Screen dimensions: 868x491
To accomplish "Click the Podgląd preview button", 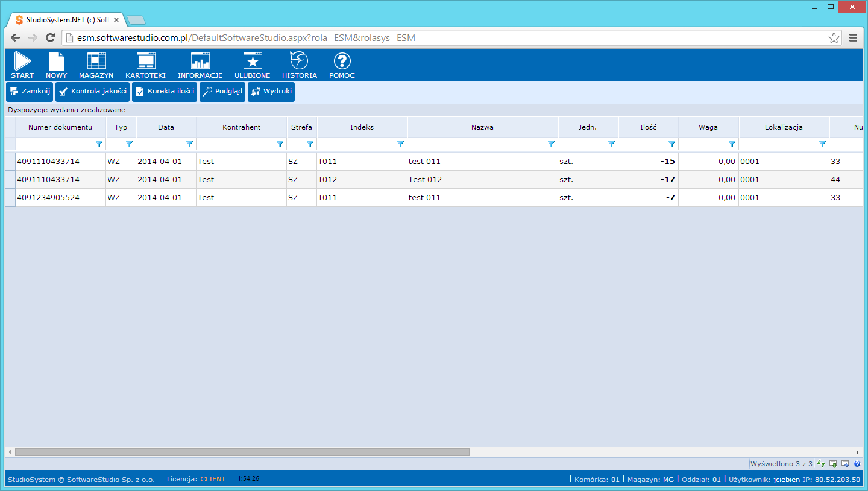I will coord(222,92).
